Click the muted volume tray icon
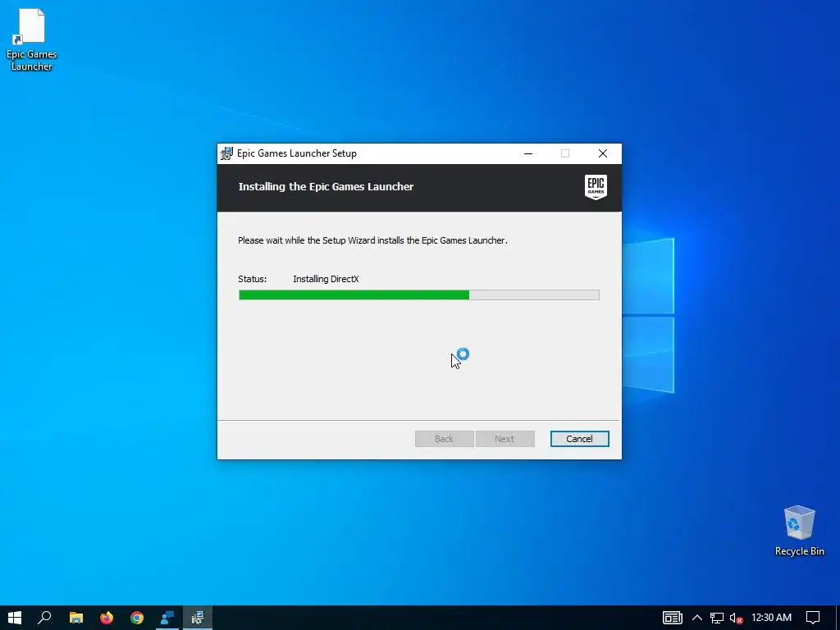840x630 pixels. coord(736,618)
